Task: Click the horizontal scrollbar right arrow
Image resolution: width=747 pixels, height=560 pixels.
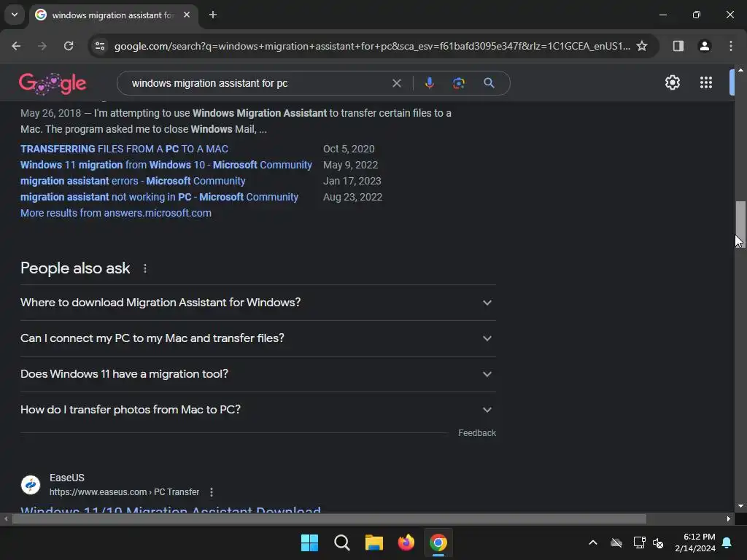Action: point(729,518)
